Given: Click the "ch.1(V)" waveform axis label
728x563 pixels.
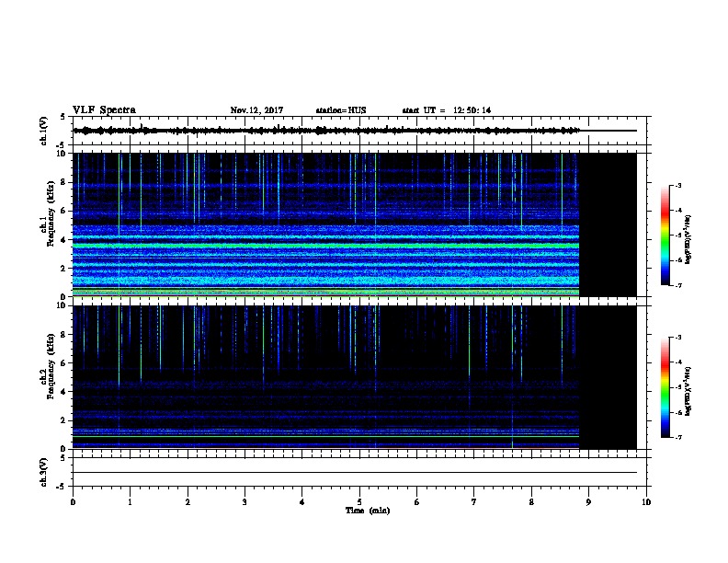Looking at the screenshot, I should click(43, 131).
